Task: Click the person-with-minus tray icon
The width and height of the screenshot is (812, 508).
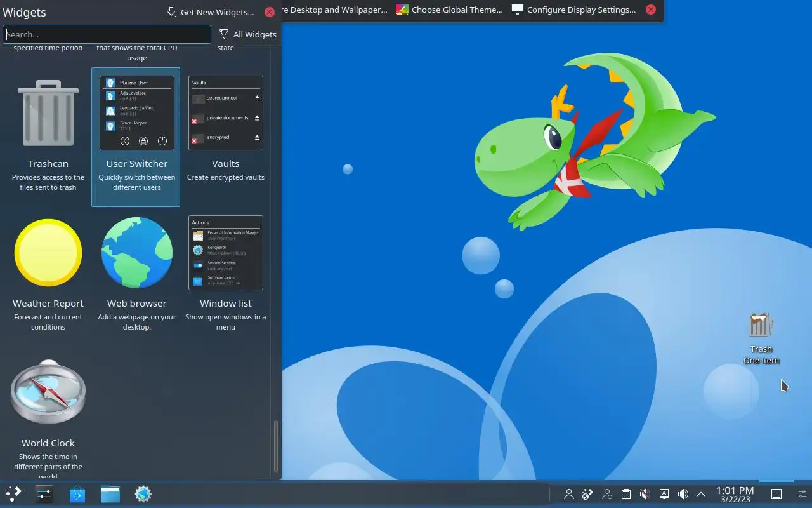Action: click(x=607, y=494)
